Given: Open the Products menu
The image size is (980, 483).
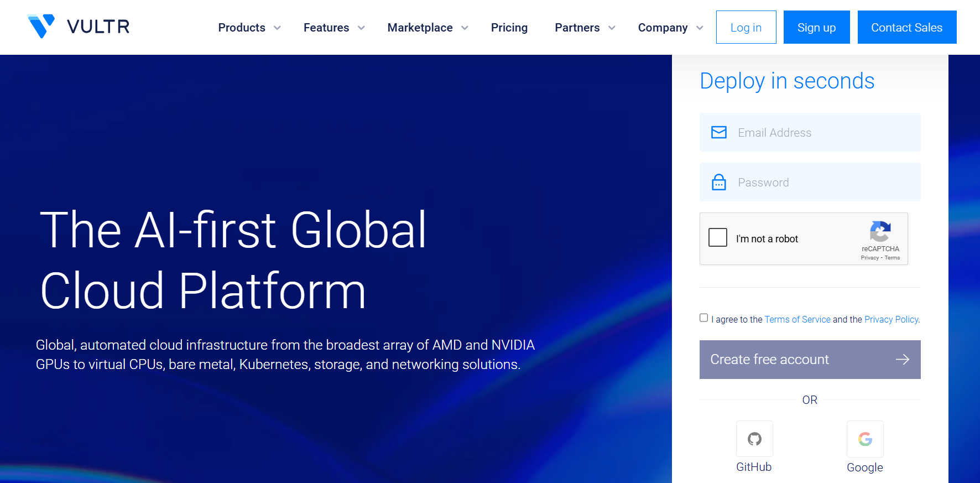Looking at the screenshot, I should click(x=242, y=28).
